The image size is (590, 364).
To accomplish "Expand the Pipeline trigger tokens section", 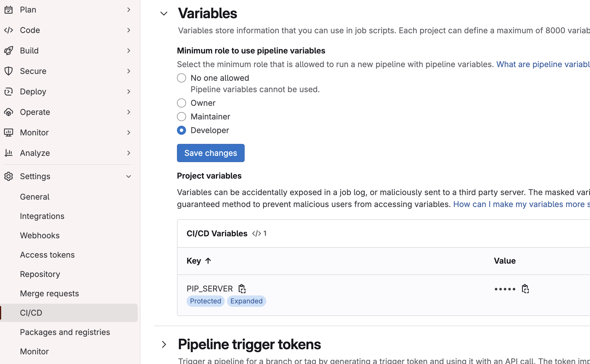I will click(x=164, y=344).
